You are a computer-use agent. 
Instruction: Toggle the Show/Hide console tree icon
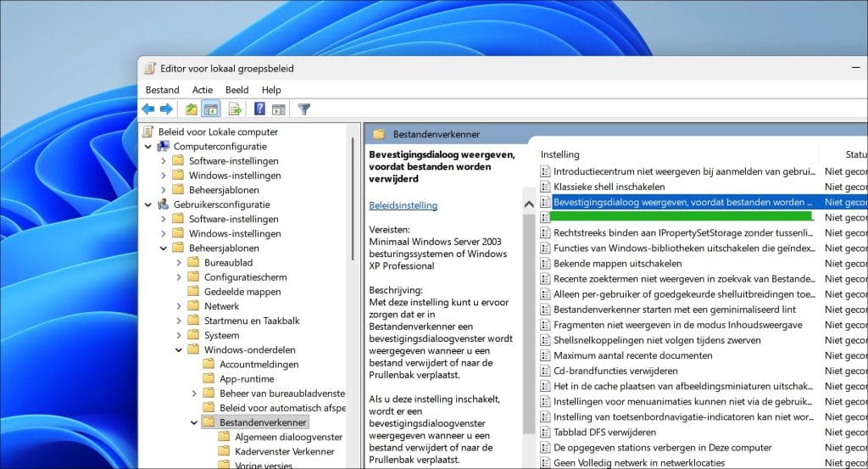pos(210,109)
